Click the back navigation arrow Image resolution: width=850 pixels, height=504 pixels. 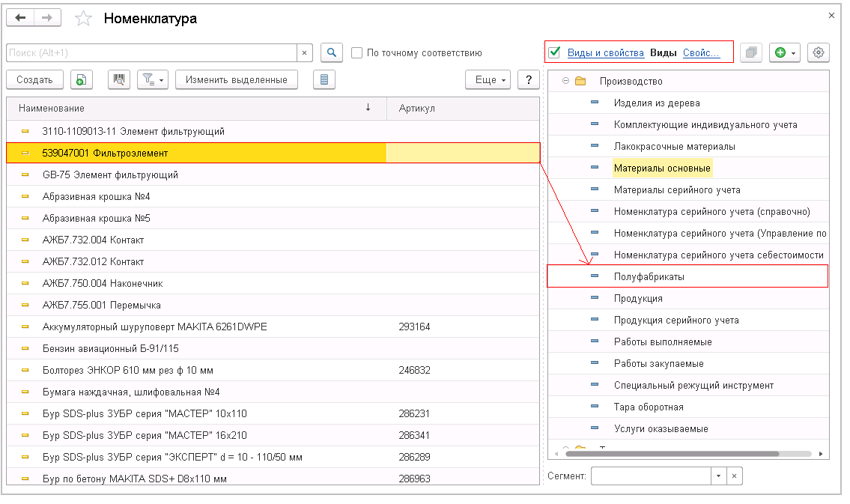20,18
